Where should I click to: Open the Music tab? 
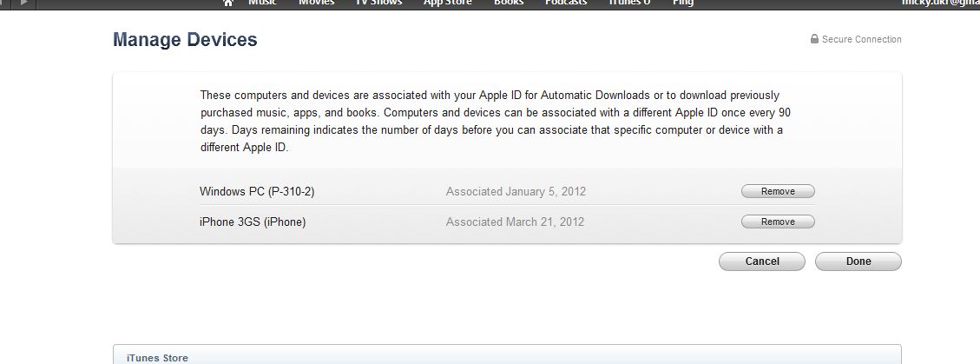[x=263, y=3]
